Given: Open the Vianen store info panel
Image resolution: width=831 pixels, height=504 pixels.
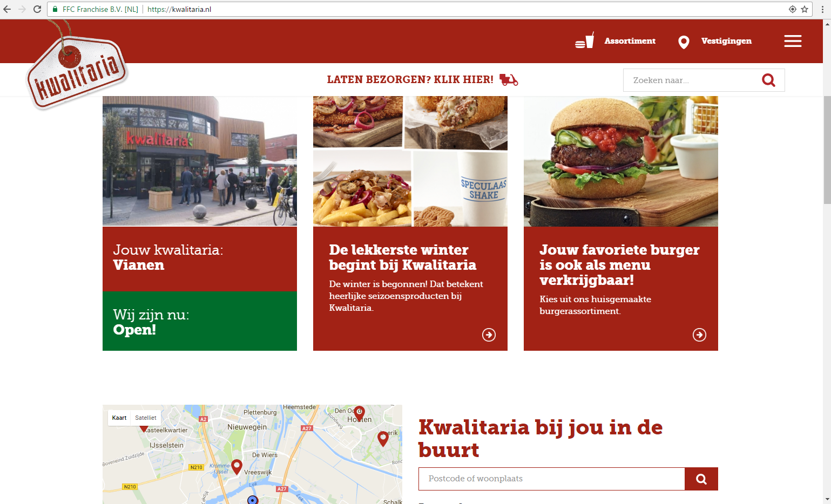Looking at the screenshot, I should (x=199, y=258).
